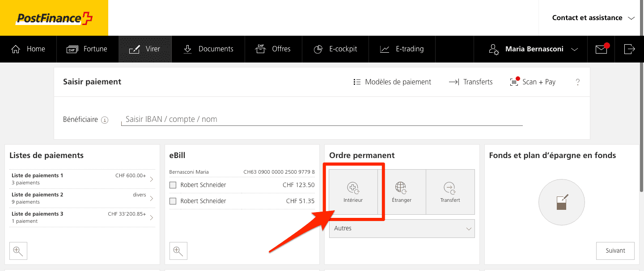Open the Fortune menu
Viewport: 644px width, 271px height.
(x=87, y=49)
